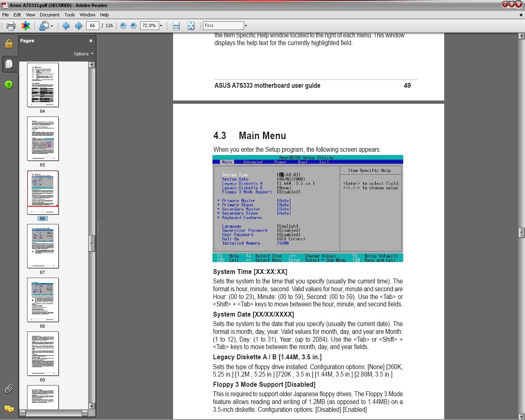Viewport: 525px width, 420px height.
Task: Click the total page count "126"
Action: point(109,25)
